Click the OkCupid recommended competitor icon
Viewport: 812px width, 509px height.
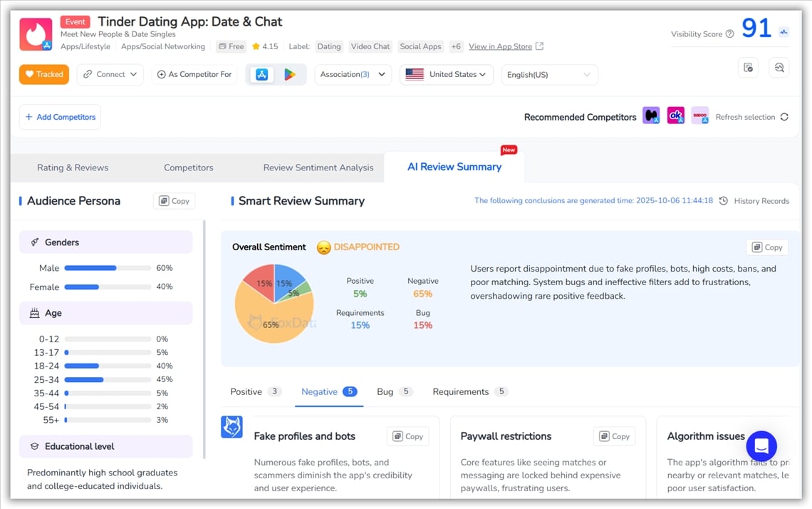[675, 116]
